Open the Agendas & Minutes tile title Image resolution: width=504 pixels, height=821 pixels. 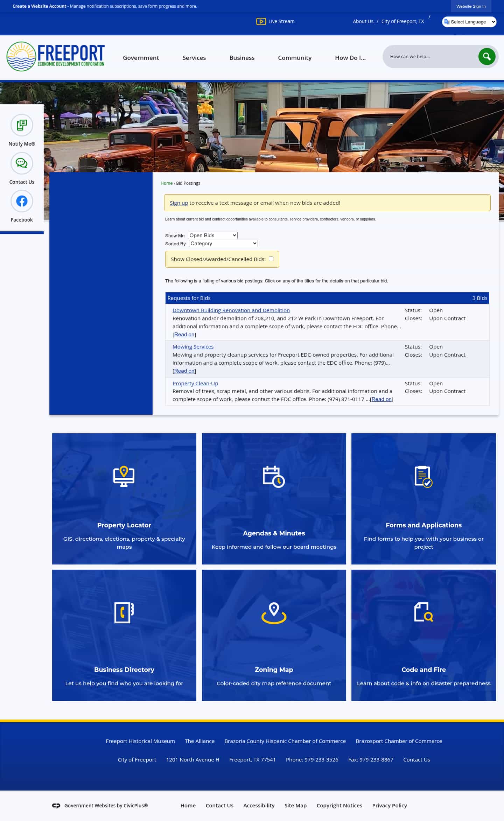[x=274, y=533]
